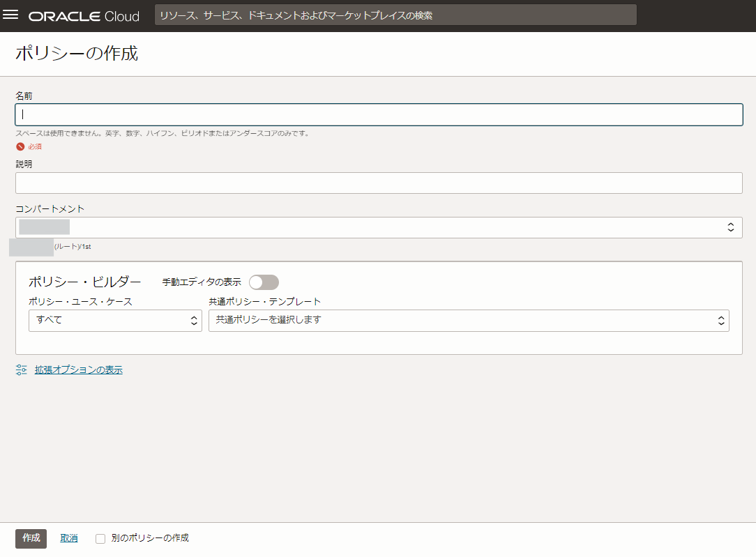Image resolution: width=756 pixels, height=557 pixels.
Task: Click the red 必須 error icon
Action: click(x=20, y=146)
